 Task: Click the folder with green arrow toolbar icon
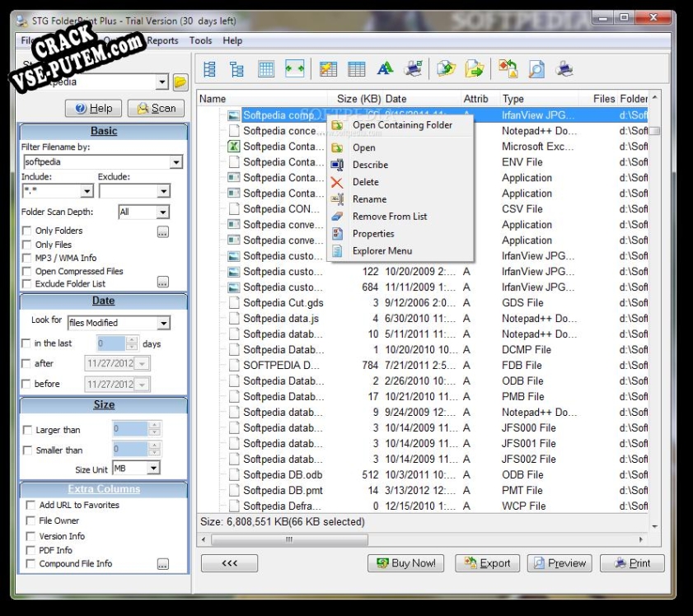click(x=475, y=70)
